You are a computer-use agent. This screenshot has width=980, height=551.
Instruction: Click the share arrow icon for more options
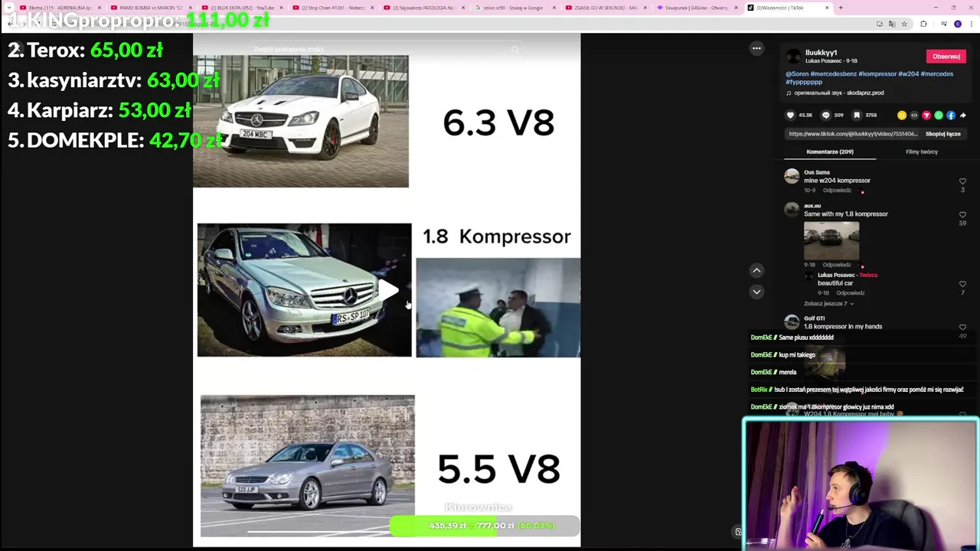point(963,115)
